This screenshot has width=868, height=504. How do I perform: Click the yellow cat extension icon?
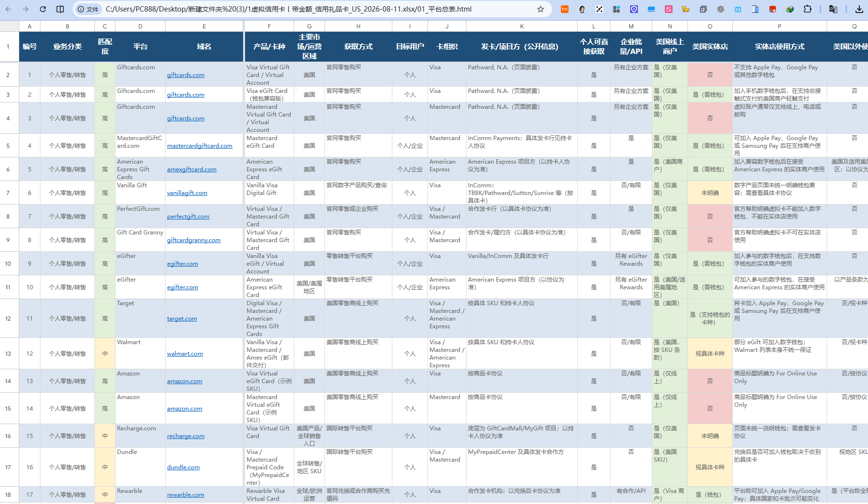[x=686, y=9]
